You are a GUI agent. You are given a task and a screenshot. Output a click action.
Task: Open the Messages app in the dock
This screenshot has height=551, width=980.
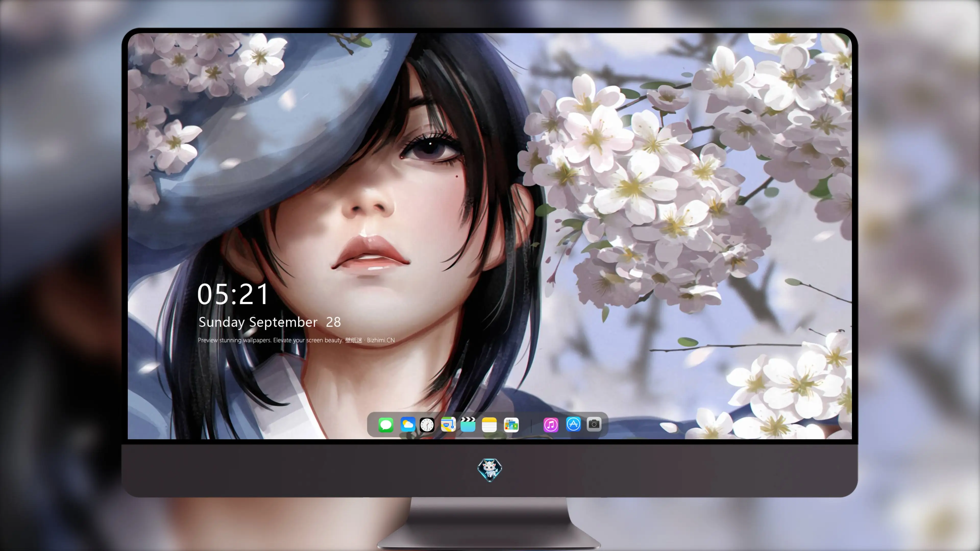tap(386, 424)
